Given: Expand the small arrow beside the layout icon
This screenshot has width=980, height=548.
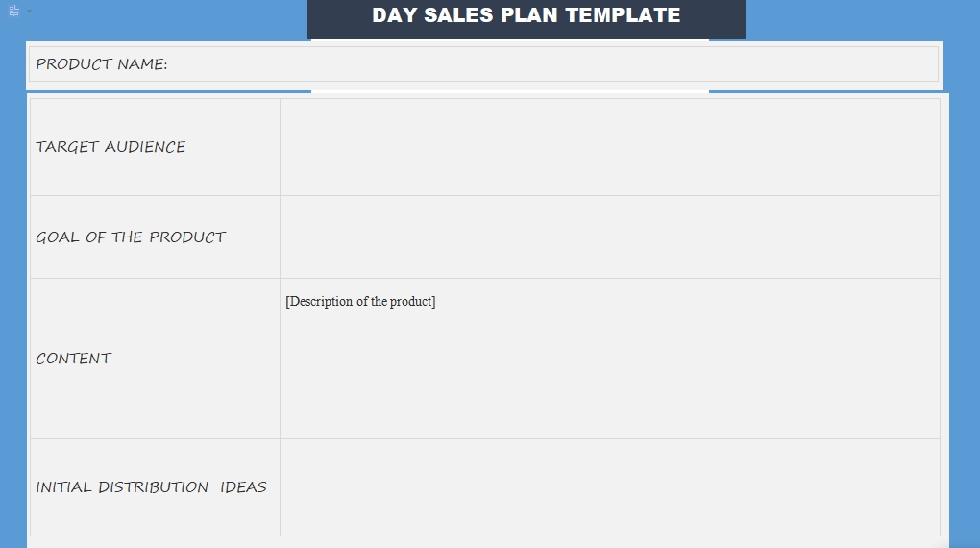Looking at the screenshot, I should pyautogui.click(x=29, y=11).
